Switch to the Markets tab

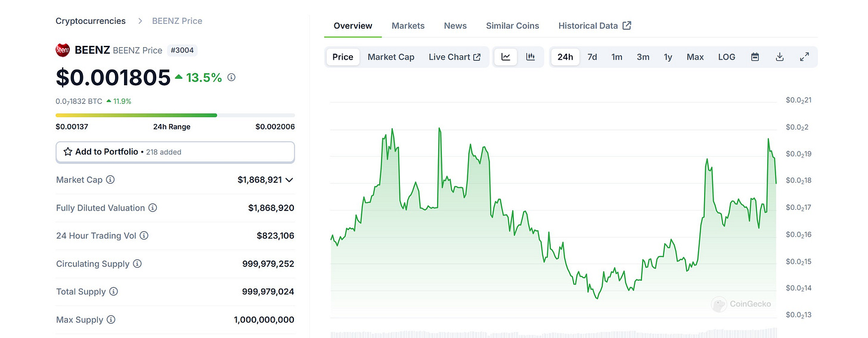coord(408,26)
